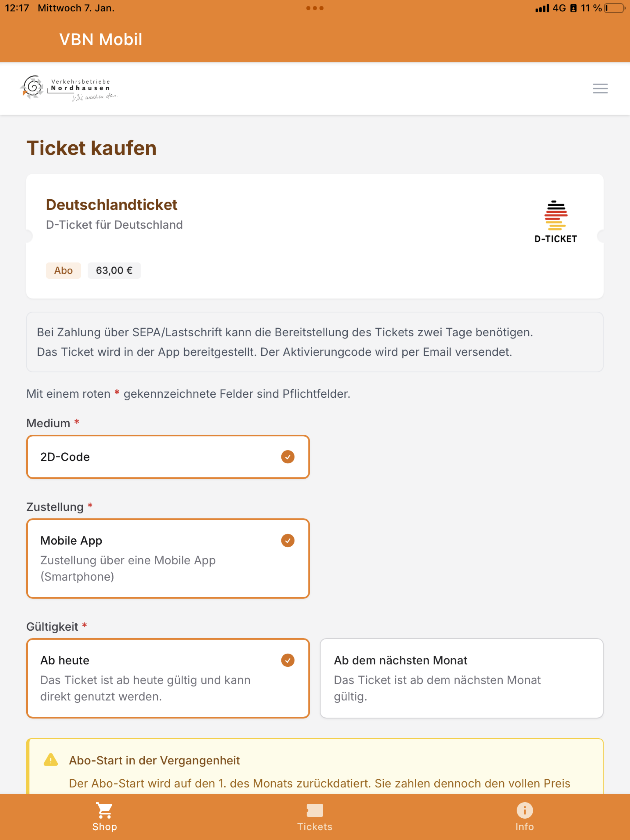
Task: Tap the 63,00 € price badge
Action: pos(114,270)
